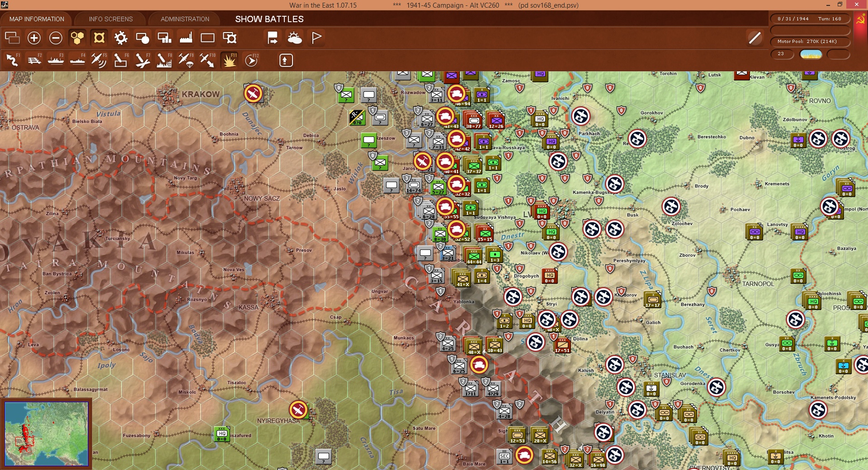Click the rectangle with bar chart icon
This screenshot has height=470, width=868.
tap(164, 38)
